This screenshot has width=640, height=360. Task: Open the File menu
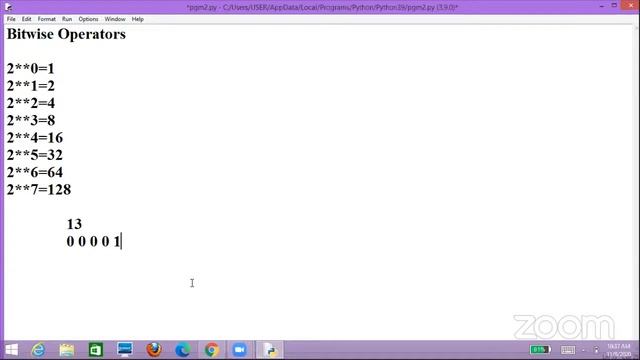11,19
